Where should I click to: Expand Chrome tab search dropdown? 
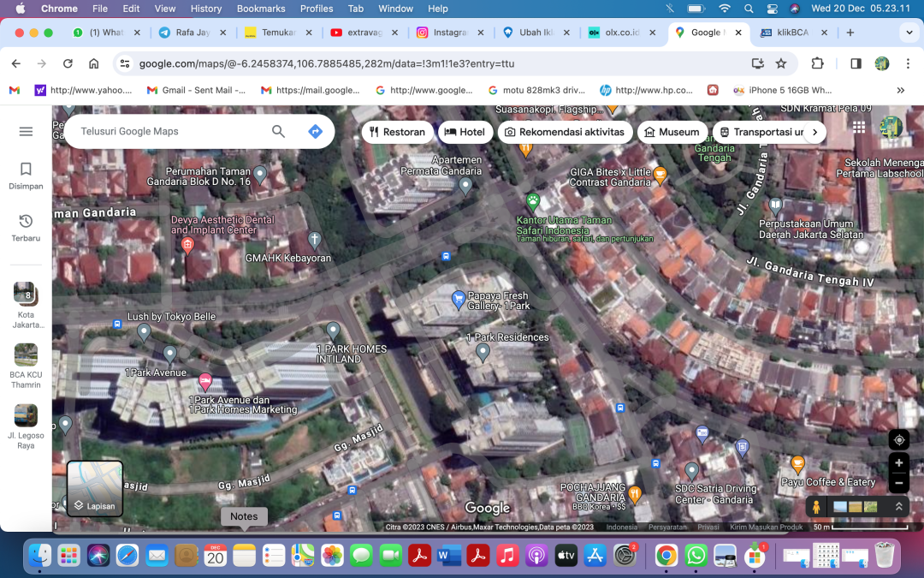coord(909,33)
